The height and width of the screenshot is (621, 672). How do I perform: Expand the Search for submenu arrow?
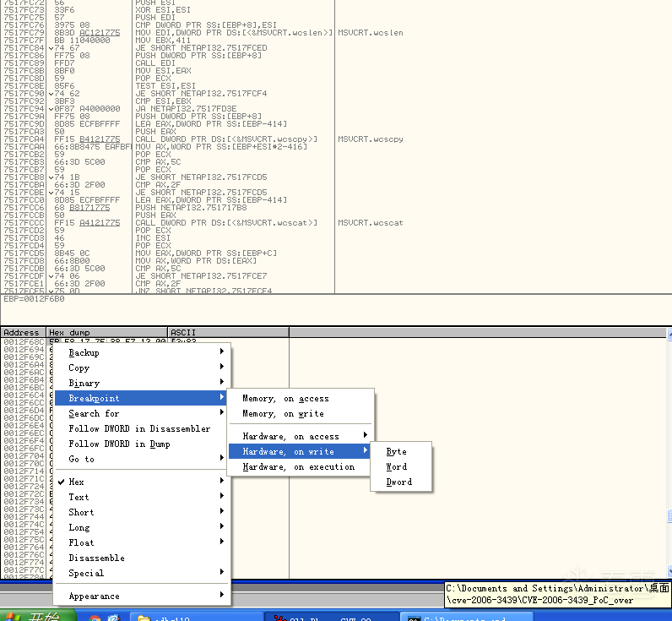pyautogui.click(x=221, y=412)
